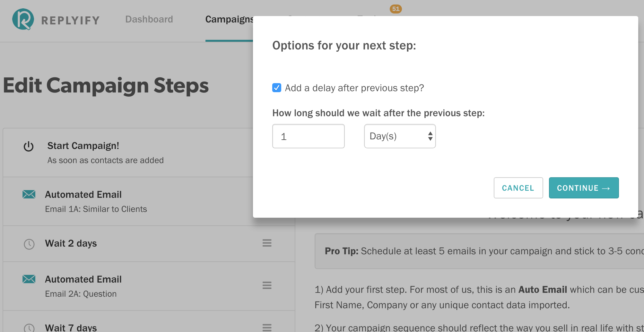
Task: Click the clock icon beside Wait 2 days
Action: (29, 244)
